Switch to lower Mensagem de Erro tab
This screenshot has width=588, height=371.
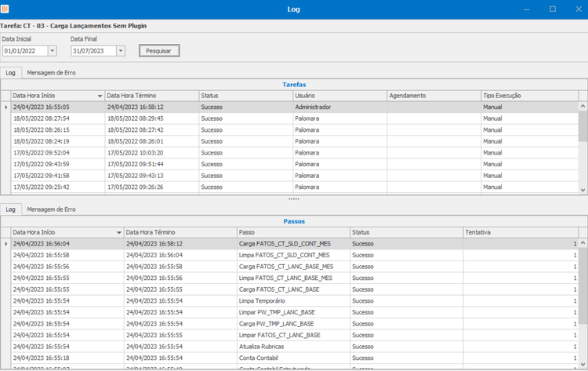pyautogui.click(x=51, y=209)
